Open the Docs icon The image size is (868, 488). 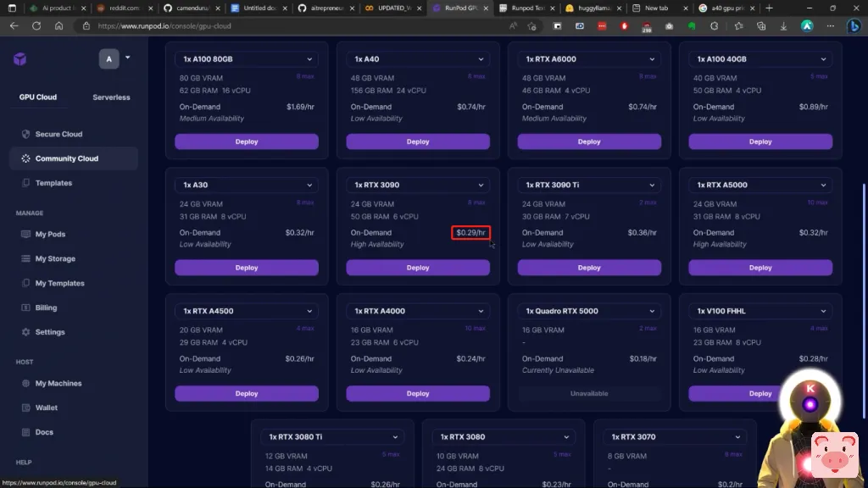pos(25,432)
